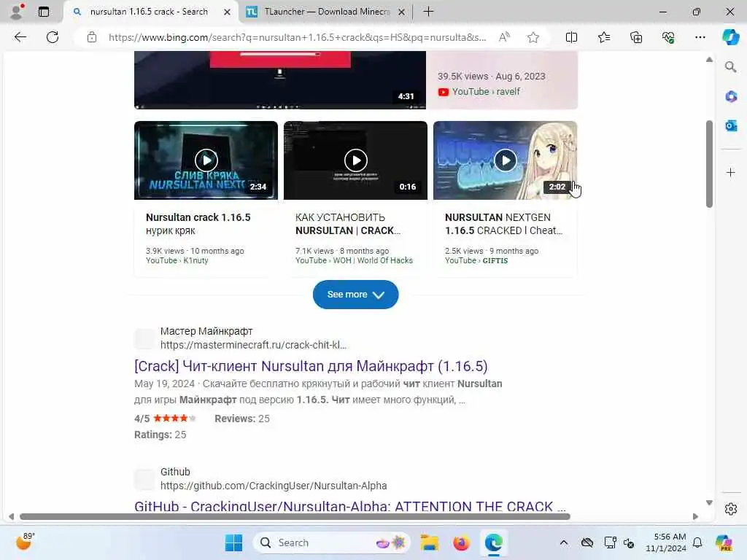The image size is (747, 560).
Task: Open the weather widget showing 89°
Action: 25,542
